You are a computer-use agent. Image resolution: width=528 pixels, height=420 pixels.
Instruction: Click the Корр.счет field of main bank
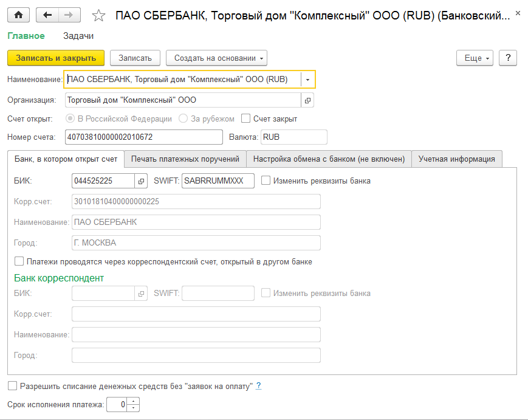click(196, 202)
